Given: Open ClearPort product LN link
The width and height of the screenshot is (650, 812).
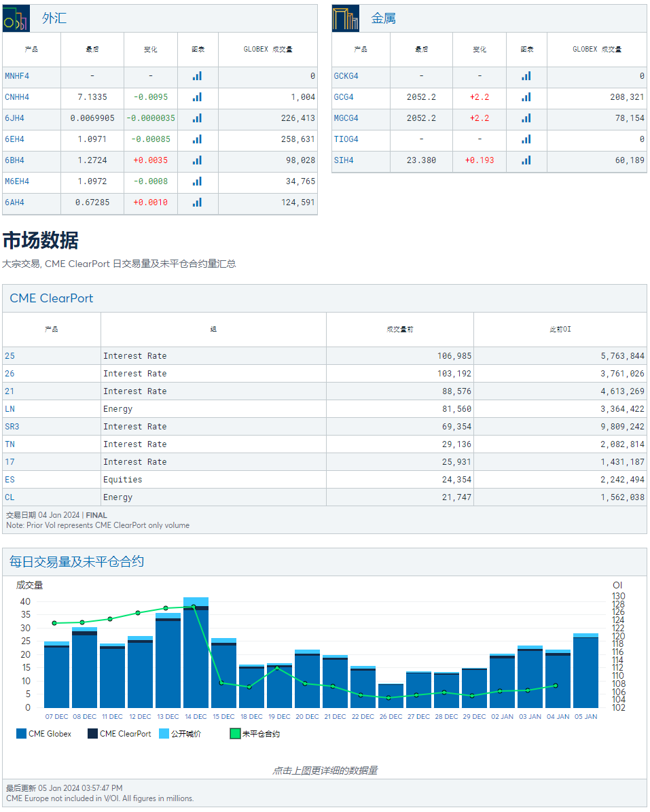Looking at the screenshot, I should coord(10,409).
